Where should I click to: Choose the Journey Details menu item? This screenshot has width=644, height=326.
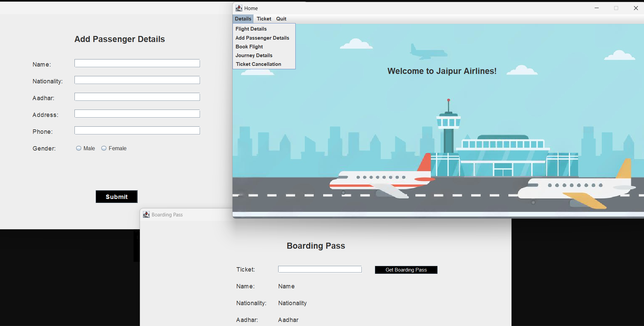[x=254, y=55]
